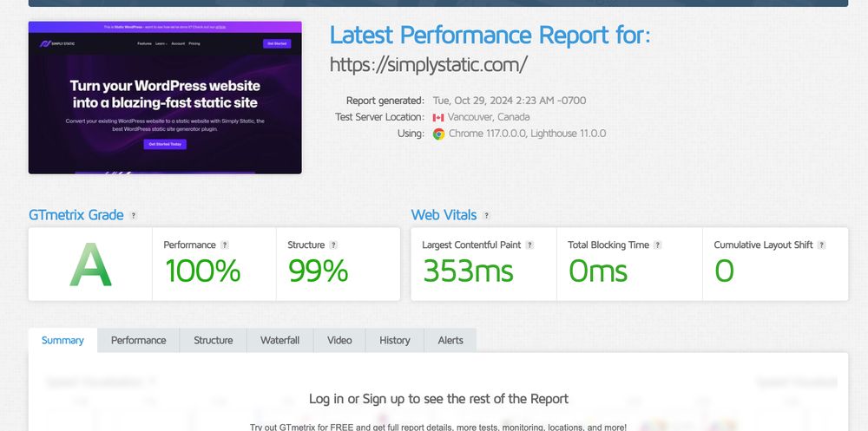The height and width of the screenshot is (431, 868).
Task: Open the Structure score help tooltip icon
Action: 333,245
